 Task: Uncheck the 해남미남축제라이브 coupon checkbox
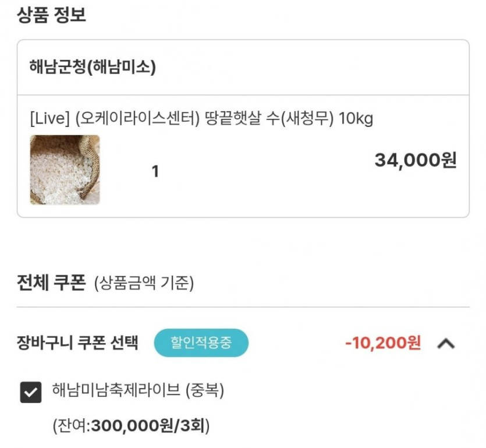click(30, 392)
